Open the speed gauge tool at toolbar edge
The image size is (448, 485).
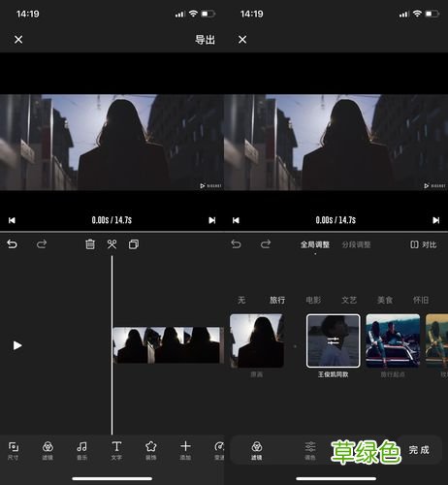pyautogui.click(x=219, y=450)
